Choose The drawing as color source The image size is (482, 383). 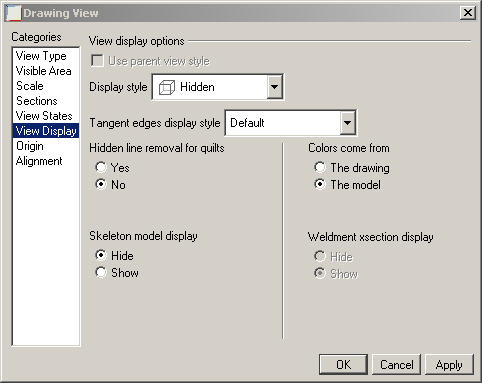[x=320, y=167]
